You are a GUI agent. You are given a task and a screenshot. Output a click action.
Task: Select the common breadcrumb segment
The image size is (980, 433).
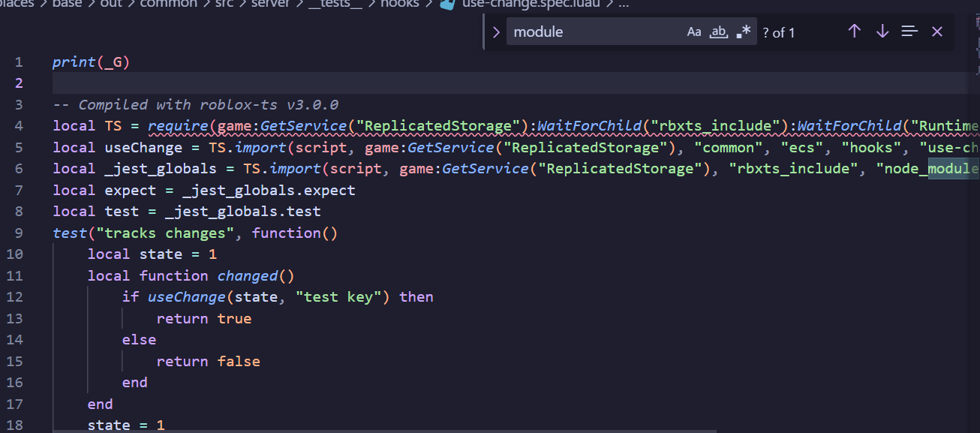[167, 4]
